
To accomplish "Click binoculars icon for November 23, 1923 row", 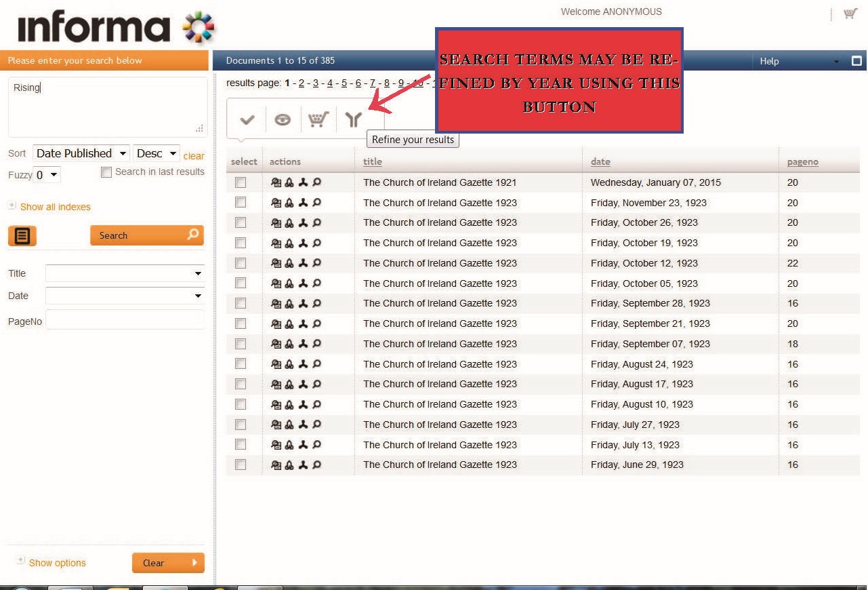I will (289, 203).
